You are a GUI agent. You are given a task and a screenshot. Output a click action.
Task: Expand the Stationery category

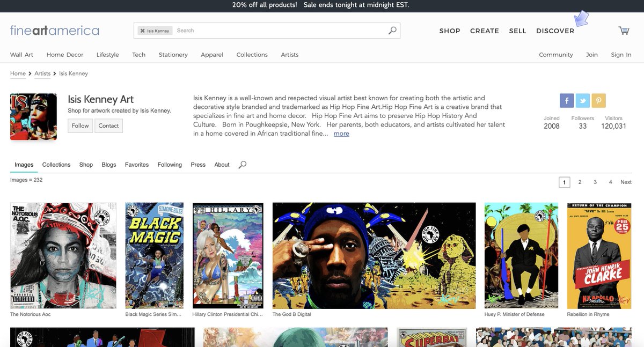[x=173, y=55]
